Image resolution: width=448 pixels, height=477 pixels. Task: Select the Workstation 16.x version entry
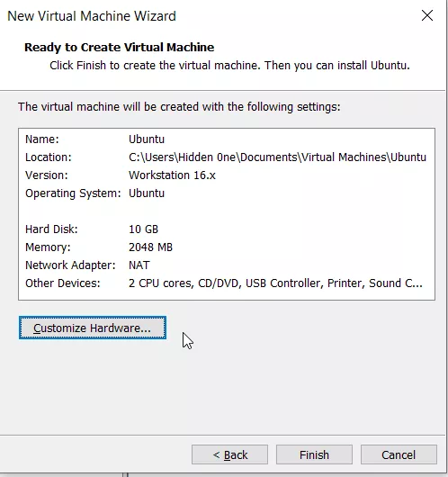click(x=172, y=175)
